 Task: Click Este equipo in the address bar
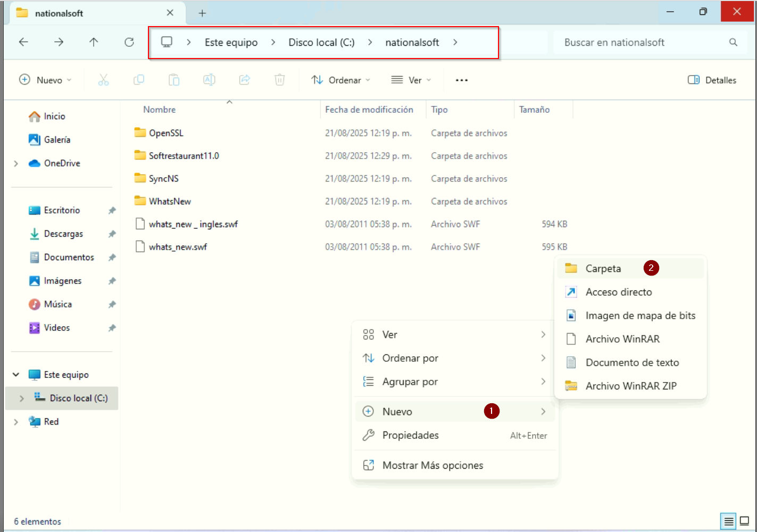(x=231, y=43)
